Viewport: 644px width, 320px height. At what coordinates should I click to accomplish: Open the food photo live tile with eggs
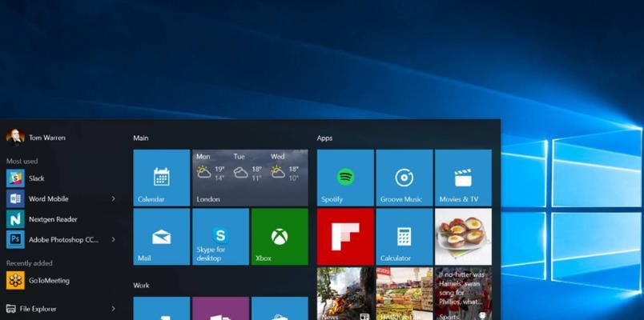click(x=463, y=237)
